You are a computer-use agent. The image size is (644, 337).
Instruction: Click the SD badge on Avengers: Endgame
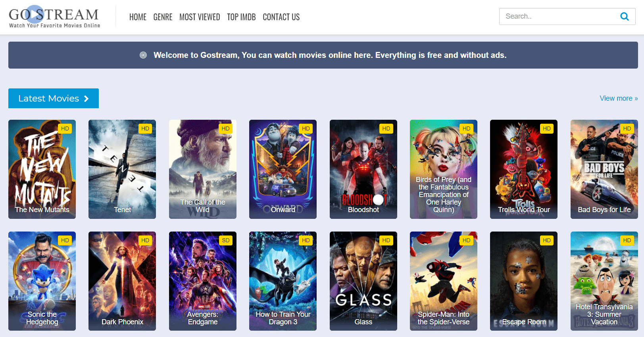(x=226, y=240)
